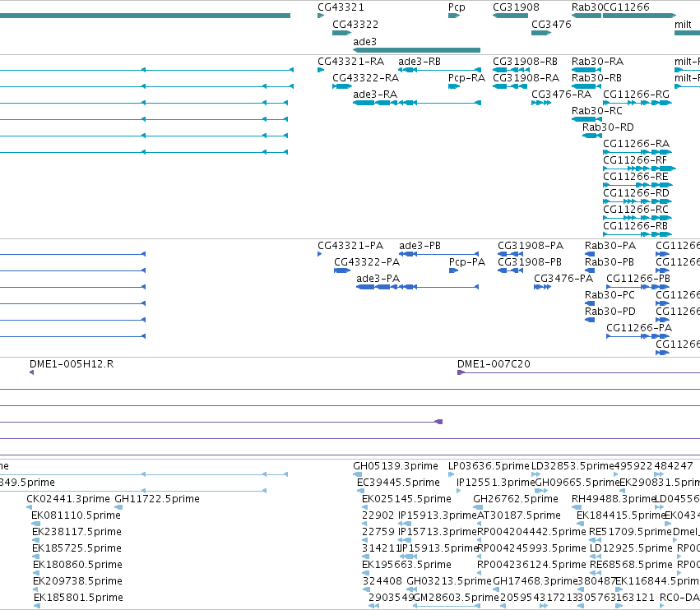Select EST EK238117.5prime
The width and height of the screenshot is (700, 610).
click(36, 540)
